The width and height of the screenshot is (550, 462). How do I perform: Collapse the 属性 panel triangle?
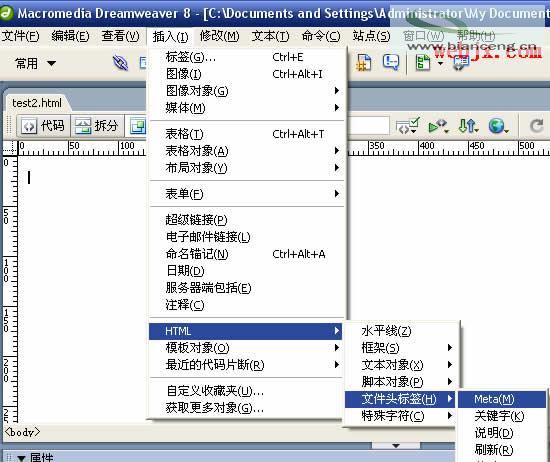click(21, 457)
